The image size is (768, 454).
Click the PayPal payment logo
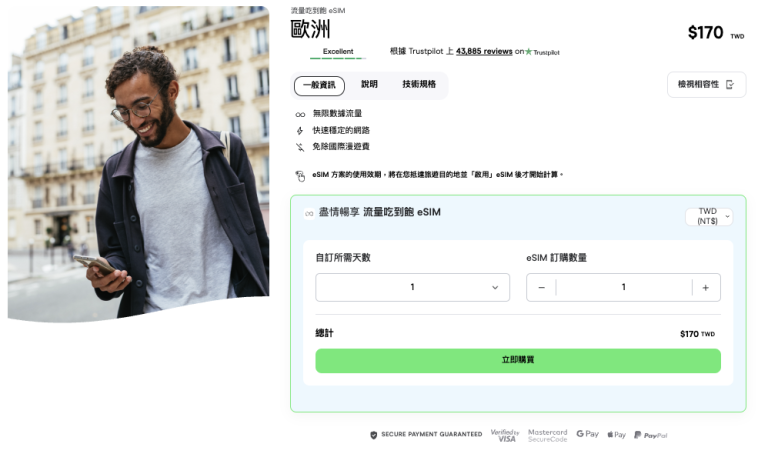tap(650, 435)
